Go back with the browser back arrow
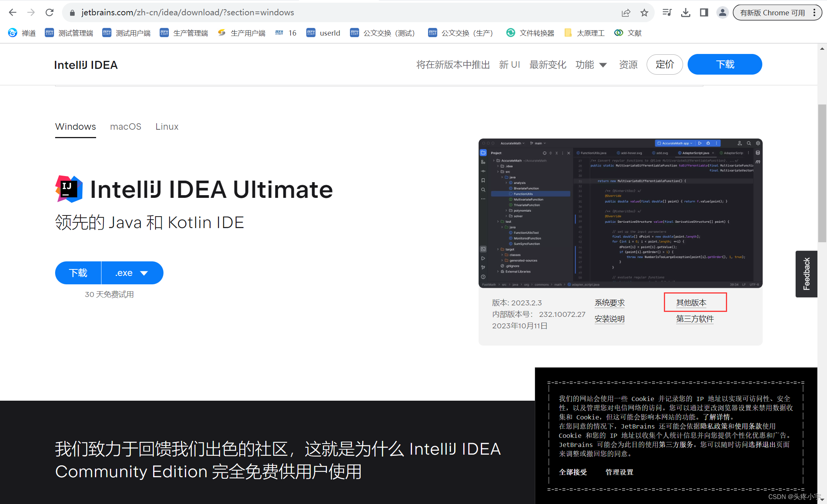The image size is (827, 504). (13, 13)
